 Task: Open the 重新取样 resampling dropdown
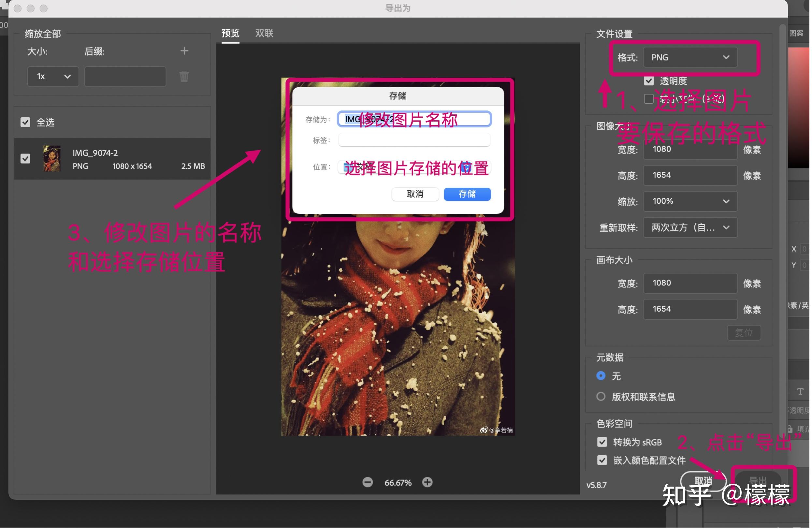[x=690, y=228]
